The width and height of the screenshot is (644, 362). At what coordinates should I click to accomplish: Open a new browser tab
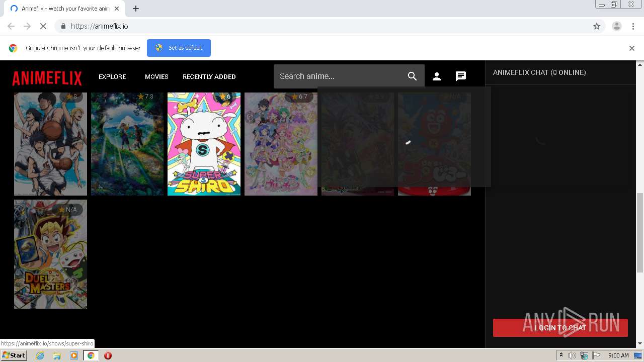tap(136, 9)
